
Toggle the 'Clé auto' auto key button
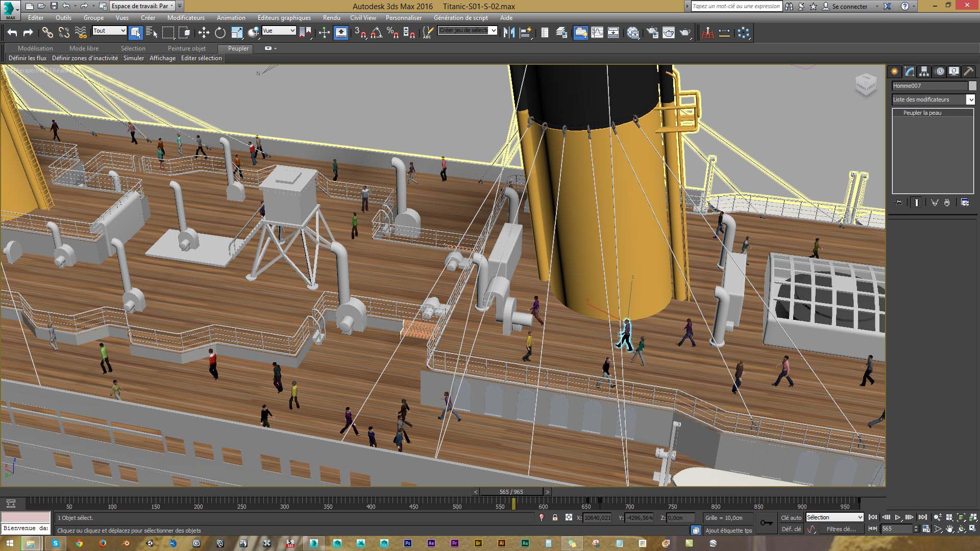tap(791, 517)
